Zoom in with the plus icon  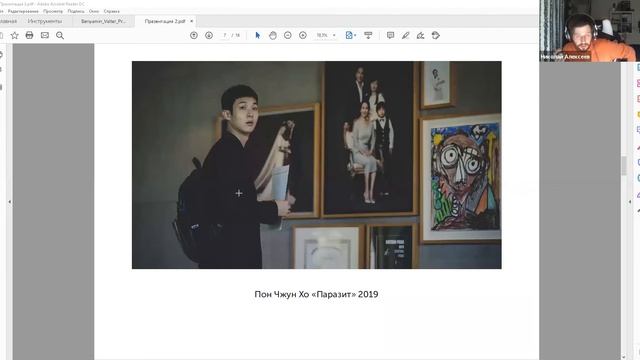click(303, 36)
